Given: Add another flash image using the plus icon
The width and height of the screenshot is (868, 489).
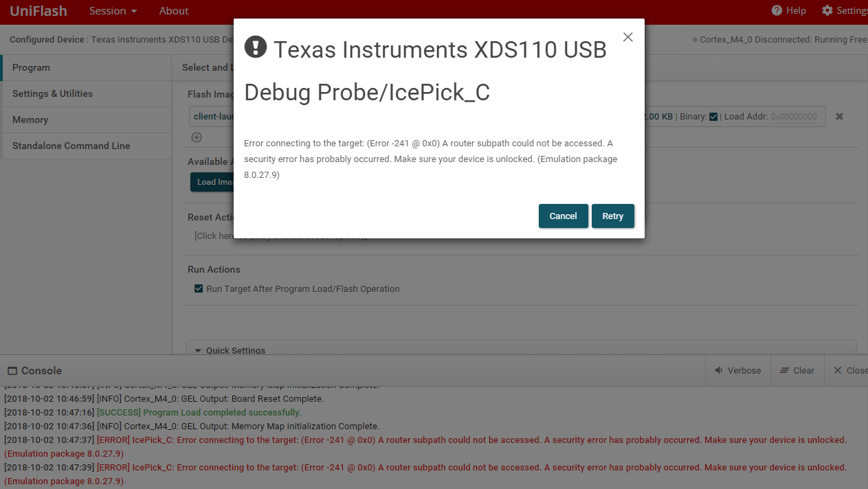Looking at the screenshot, I should pyautogui.click(x=197, y=137).
